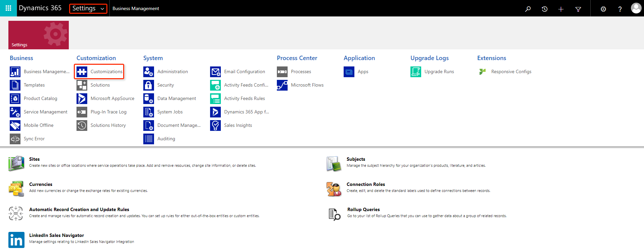Open the app launcher waffle icon
This screenshot has width=644, height=250.
(x=8, y=8)
